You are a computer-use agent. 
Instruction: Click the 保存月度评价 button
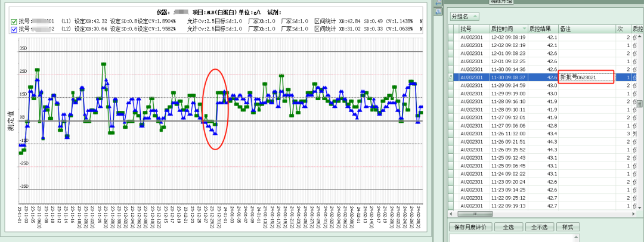470,227
